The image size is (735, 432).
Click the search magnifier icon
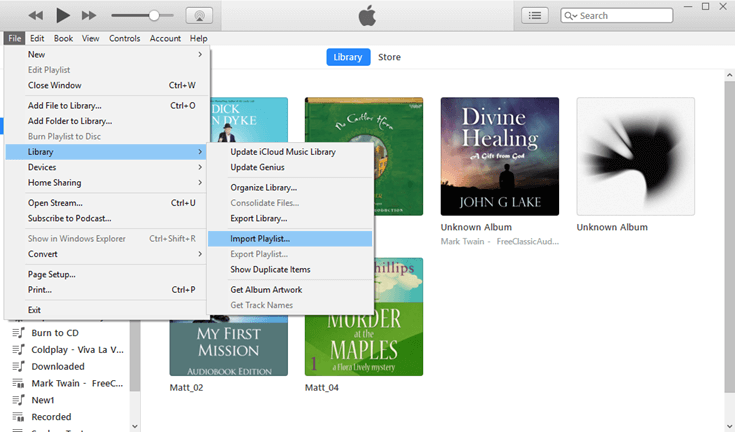click(570, 16)
